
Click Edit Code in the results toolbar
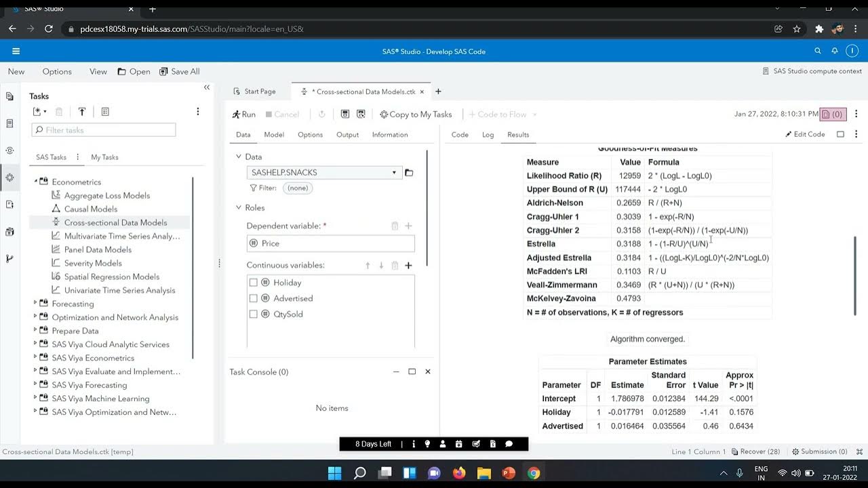tap(806, 134)
